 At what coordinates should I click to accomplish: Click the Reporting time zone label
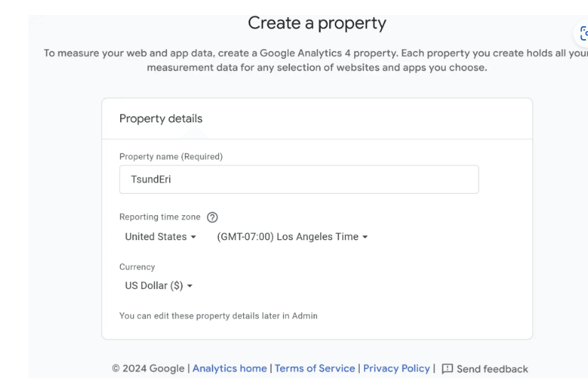coord(160,217)
